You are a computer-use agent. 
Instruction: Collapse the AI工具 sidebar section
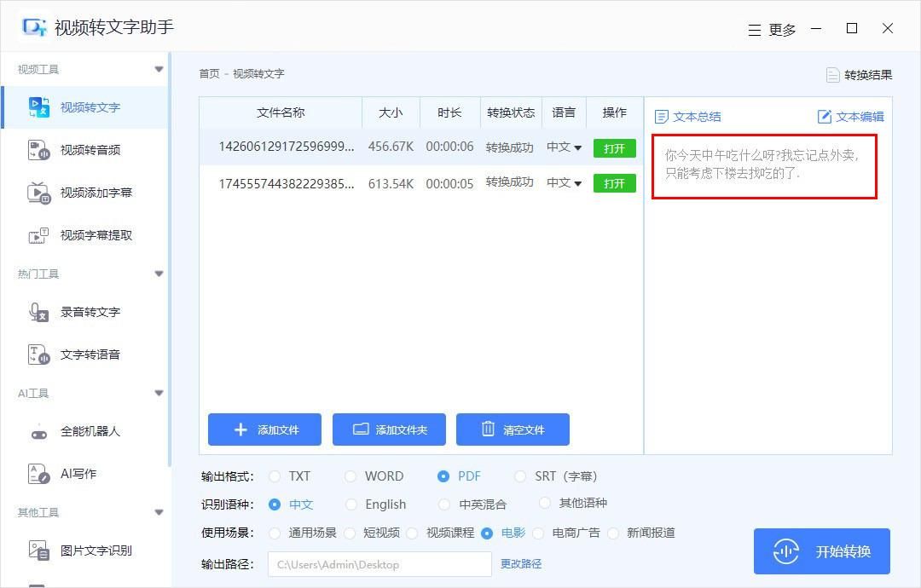point(159,393)
